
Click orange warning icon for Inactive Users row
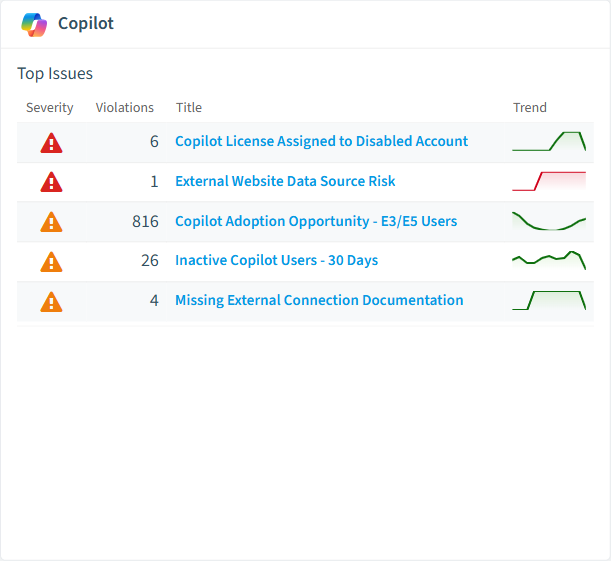(51, 262)
